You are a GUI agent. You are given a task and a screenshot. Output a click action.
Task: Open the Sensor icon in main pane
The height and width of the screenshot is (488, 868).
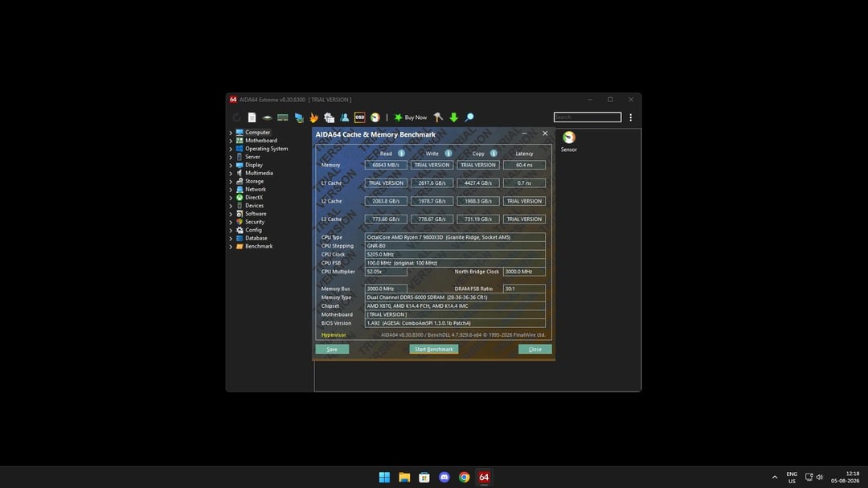pos(568,141)
